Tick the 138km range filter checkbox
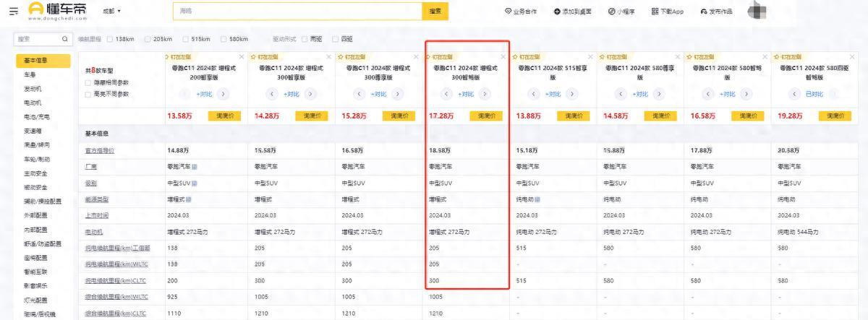The height and width of the screenshot is (320, 868). 110,39
